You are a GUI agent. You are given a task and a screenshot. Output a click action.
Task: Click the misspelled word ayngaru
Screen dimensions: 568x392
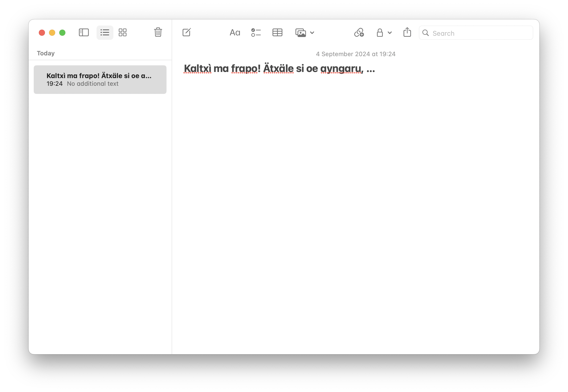(x=341, y=69)
